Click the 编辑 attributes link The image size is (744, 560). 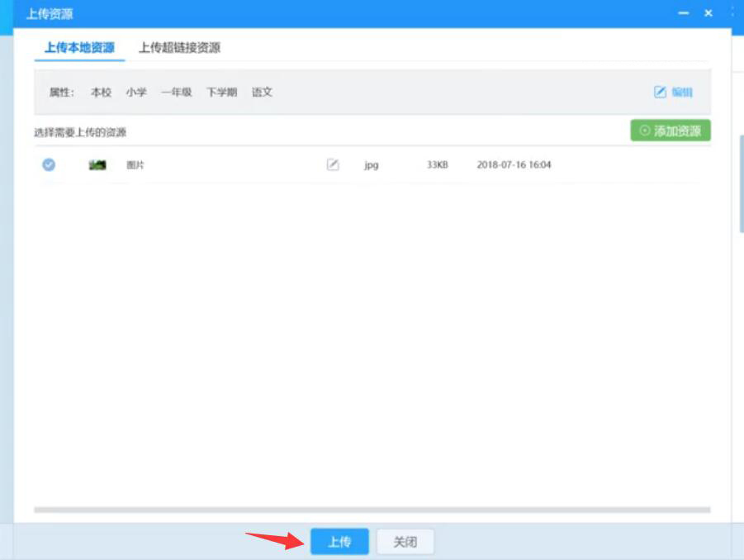[x=673, y=92]
